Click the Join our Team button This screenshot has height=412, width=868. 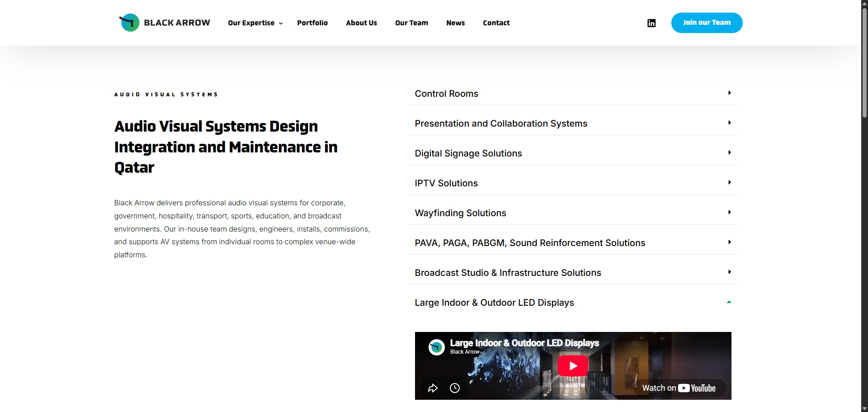tap(707, 23)
